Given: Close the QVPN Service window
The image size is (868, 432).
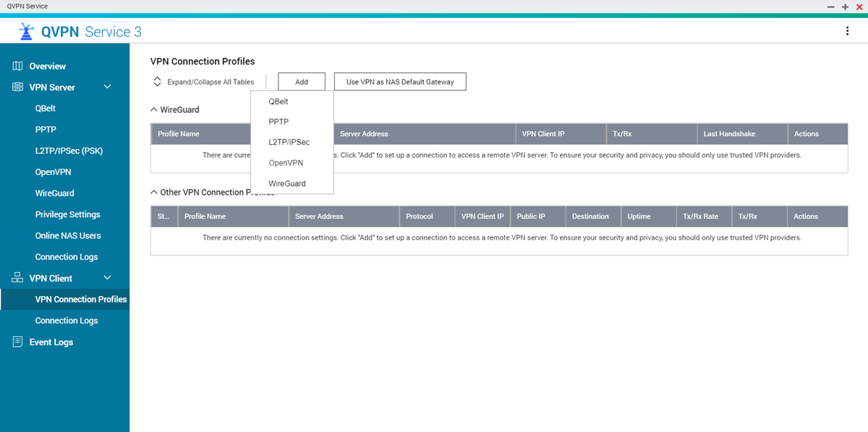Looking at the screenshot, I should (859, 6).
